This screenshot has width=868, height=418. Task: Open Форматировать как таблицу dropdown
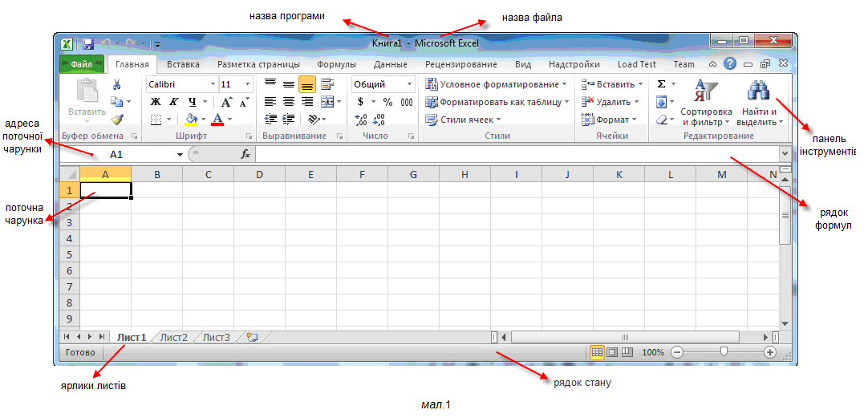[497, 102]
